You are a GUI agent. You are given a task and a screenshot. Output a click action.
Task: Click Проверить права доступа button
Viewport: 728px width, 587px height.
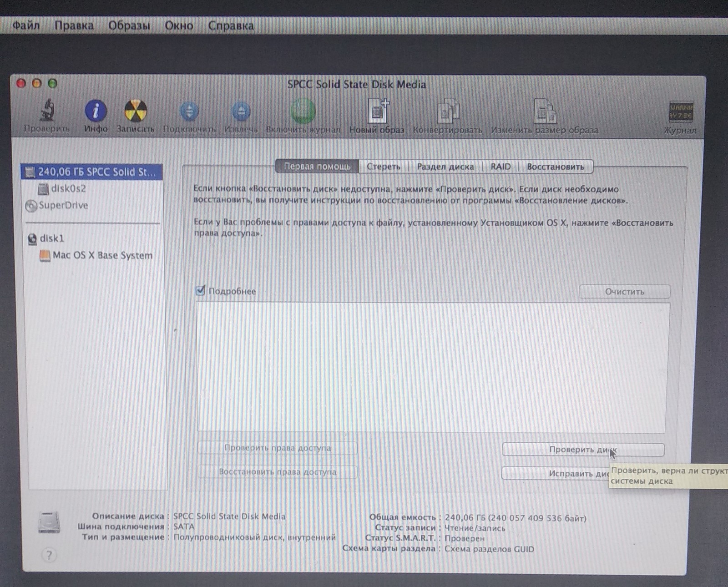278,448
